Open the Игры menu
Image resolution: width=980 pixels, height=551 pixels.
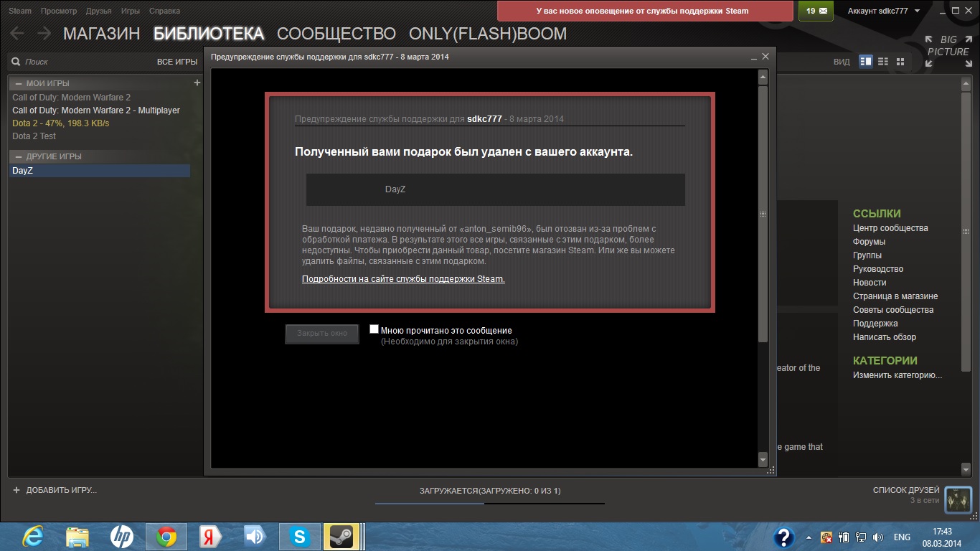(x=131, y=11)
